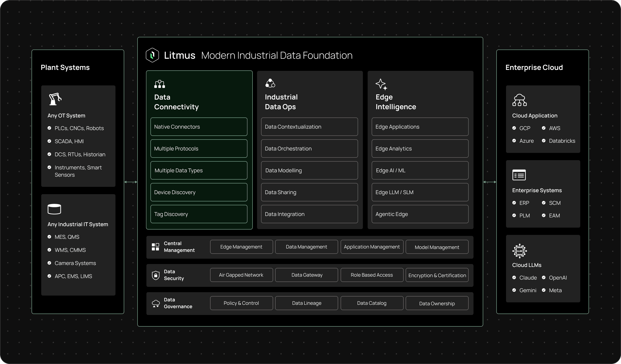
Task: Expand the Device Discovery item
Action: [x=199, y=192]
